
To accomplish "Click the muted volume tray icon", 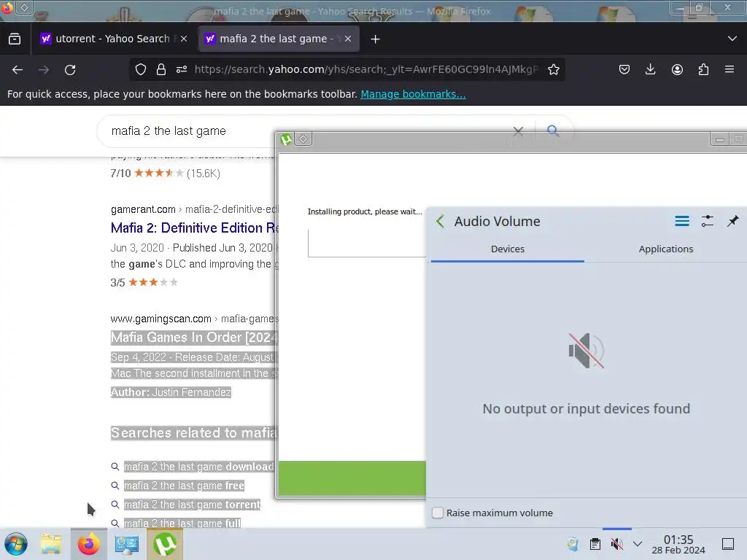I will coord(617,544).
